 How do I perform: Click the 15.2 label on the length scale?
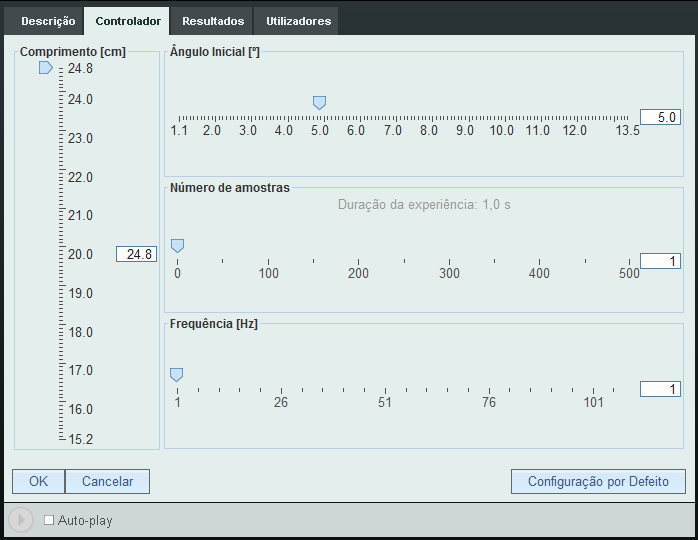[81, 439]
